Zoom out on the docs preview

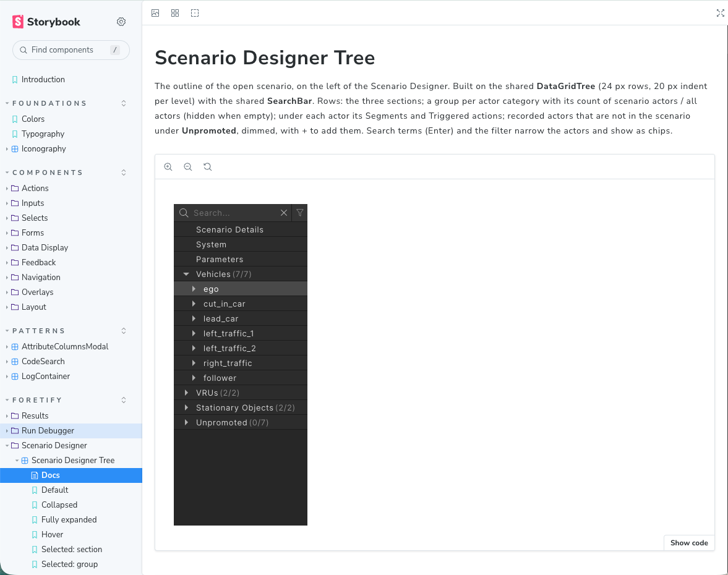188,166
